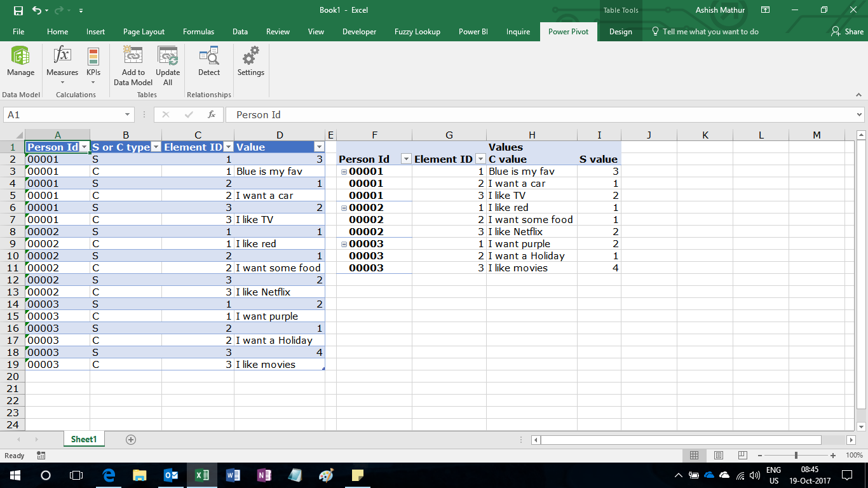Switch to the Design tab
Screen dimensions: 868x488
click(621, 32)
